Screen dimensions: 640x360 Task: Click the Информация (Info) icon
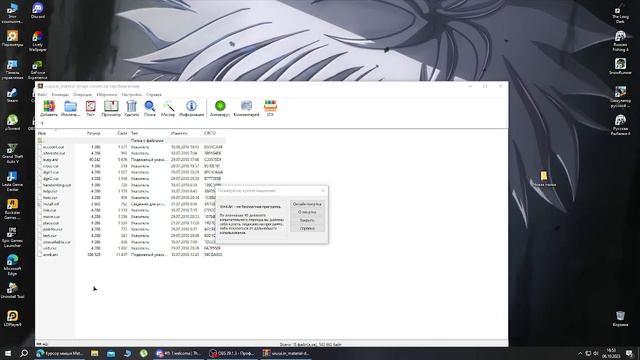[x=191, y=109]
